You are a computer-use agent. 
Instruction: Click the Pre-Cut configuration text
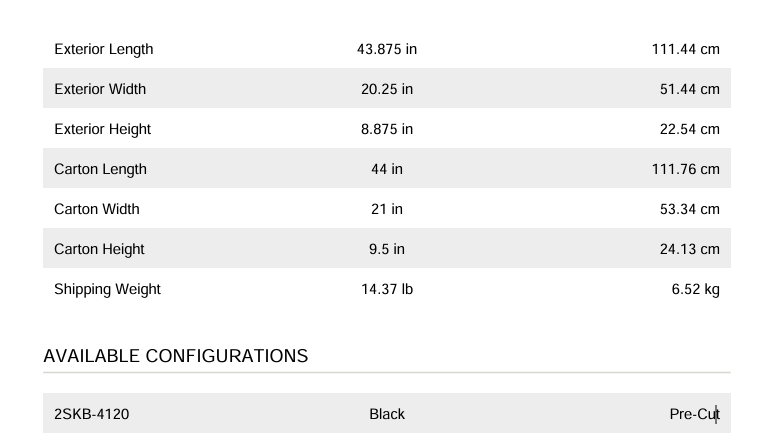tap(694, 414)
